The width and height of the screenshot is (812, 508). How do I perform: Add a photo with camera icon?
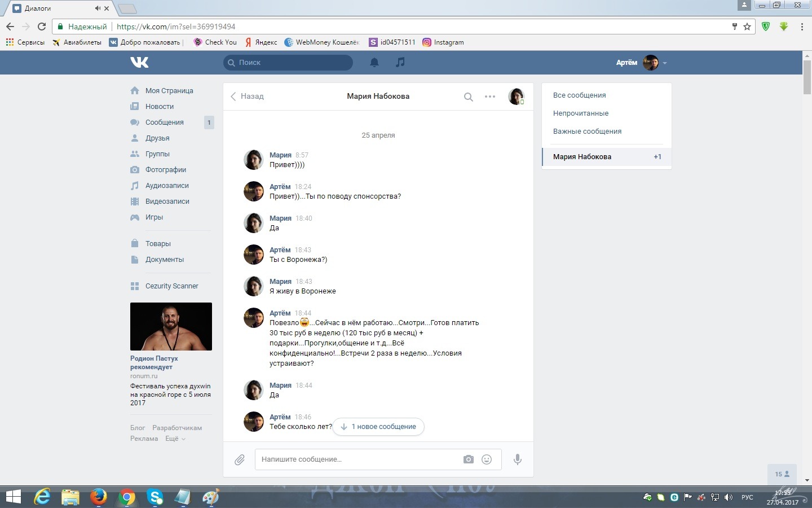click(469, 459)
